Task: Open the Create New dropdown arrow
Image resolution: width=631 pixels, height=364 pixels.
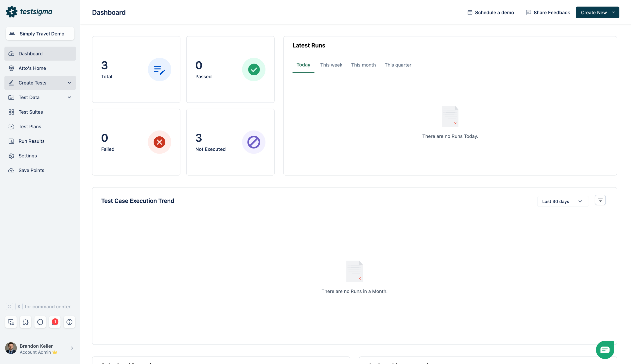Action: 613,13
